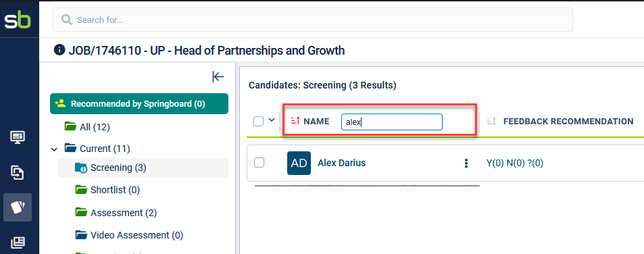Viewport: 644px width, 254px height.
Task: Open dropdown arrow next to select-all checkbox
Action: pyautogui.click(x=272, y=120)
